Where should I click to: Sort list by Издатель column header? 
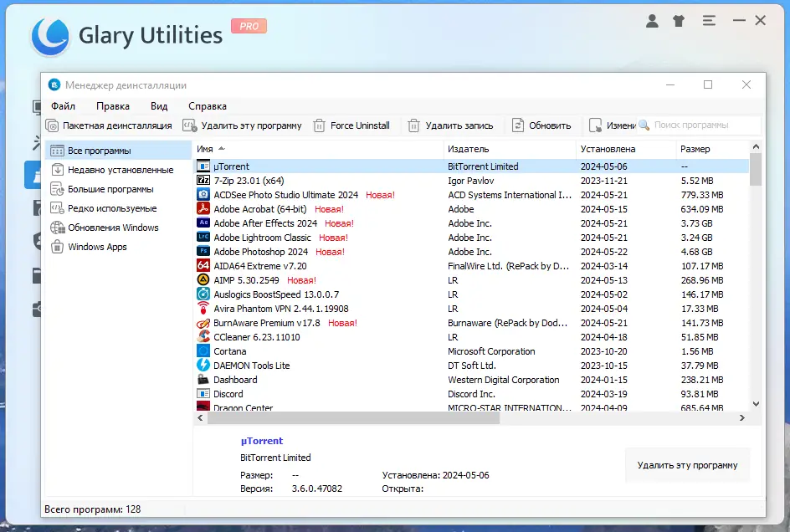click(510, 149)
